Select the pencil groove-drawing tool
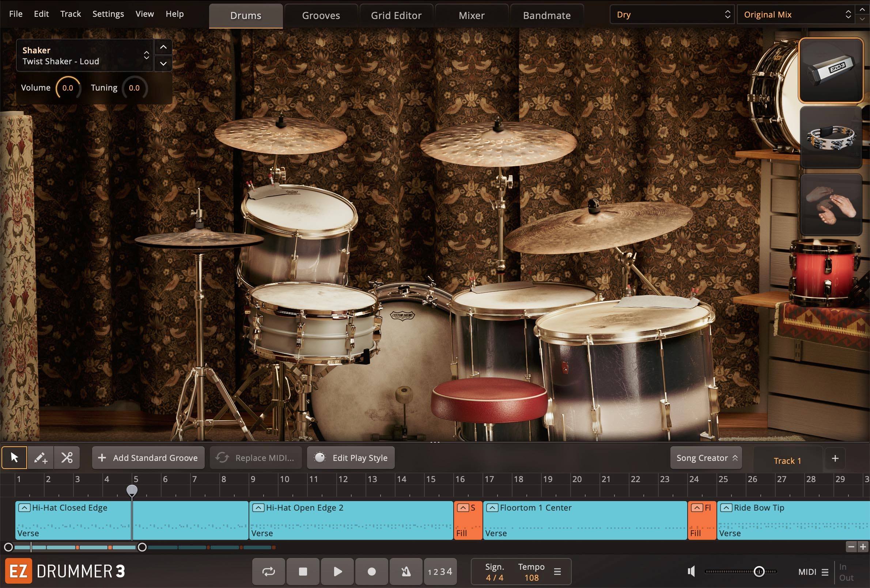 pos(41,458)
